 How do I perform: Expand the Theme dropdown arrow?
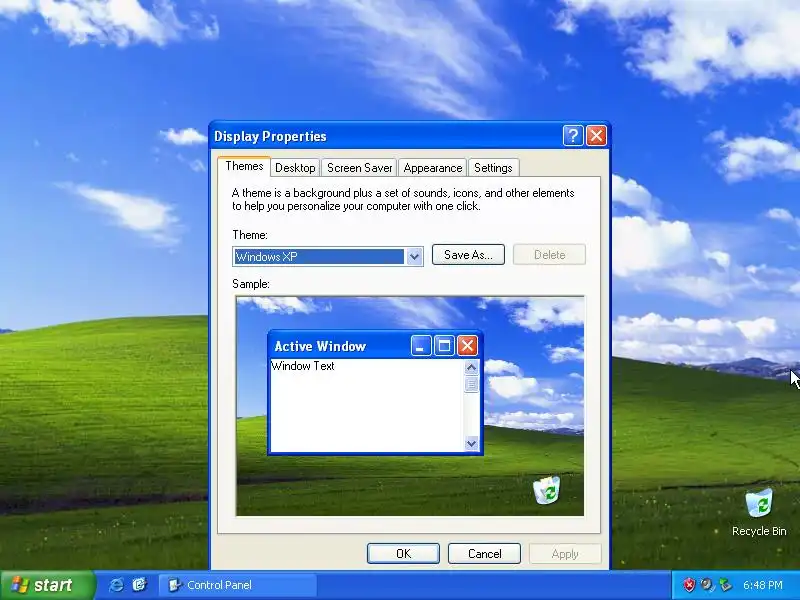[414, 257]
